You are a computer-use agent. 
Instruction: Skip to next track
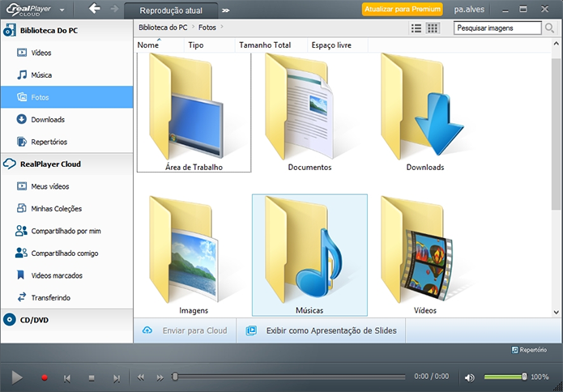117,378
